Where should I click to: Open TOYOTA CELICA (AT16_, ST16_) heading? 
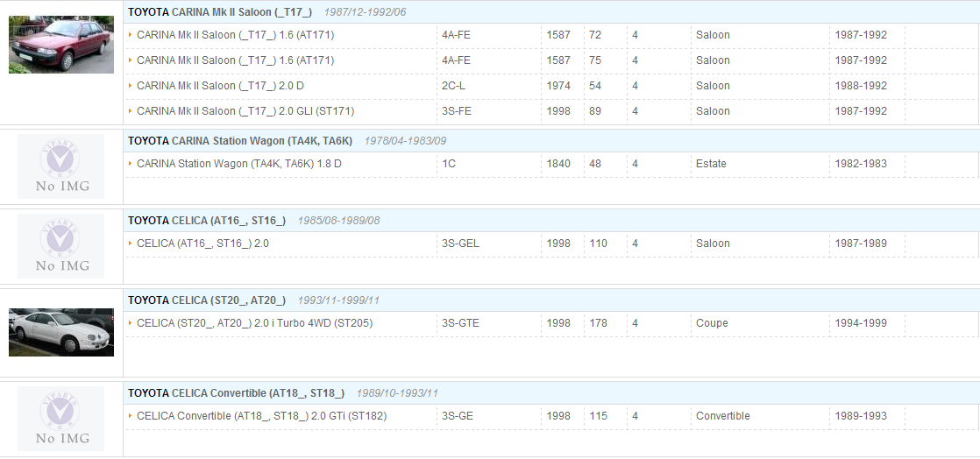click(207, 221)
